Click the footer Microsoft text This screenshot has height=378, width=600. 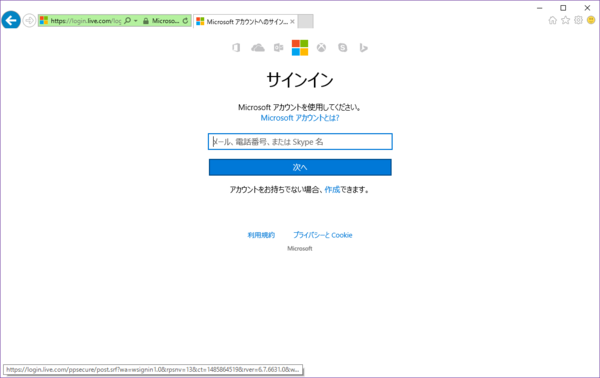[x=300, y=248]
